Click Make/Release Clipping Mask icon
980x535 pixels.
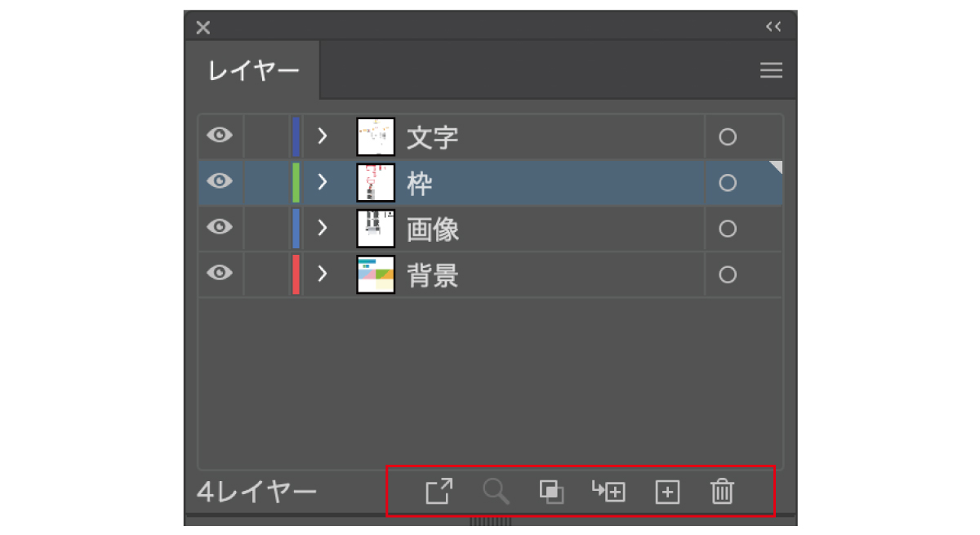[x=551, y=492]
